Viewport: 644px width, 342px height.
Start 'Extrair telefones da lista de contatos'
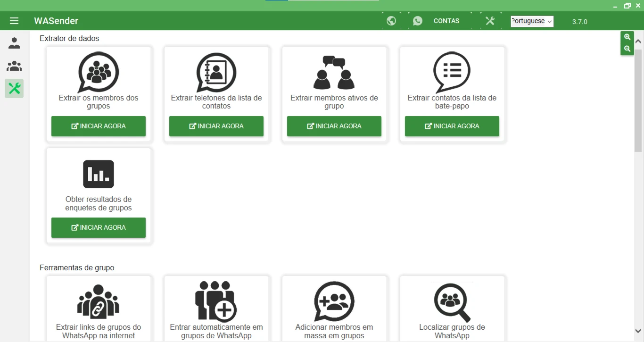[x=216, y=126]
